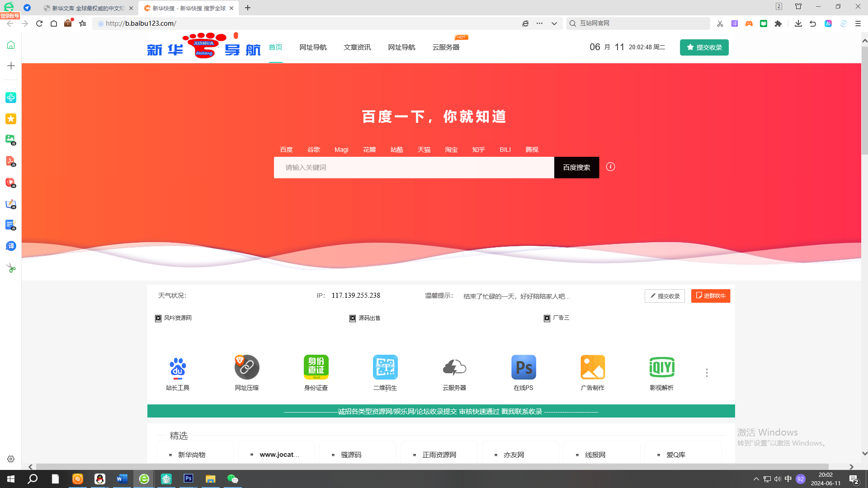Select the 知乎 search engine tab
868x488 pixels.
coord(478,150)
